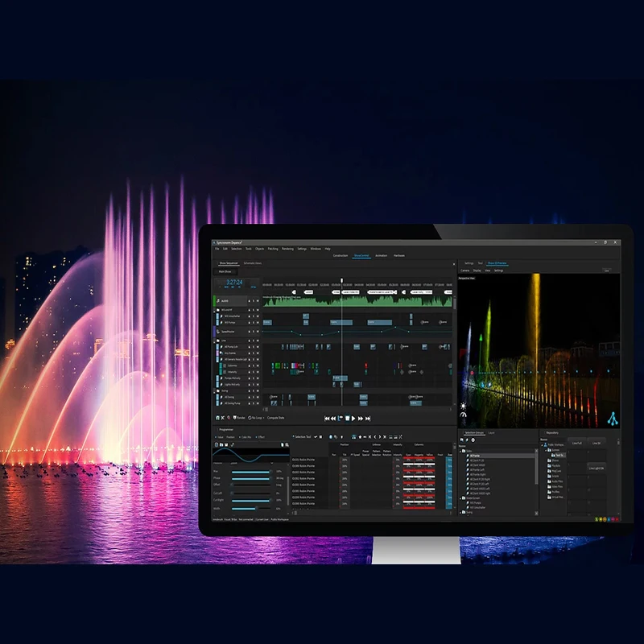Toggle the Selection Tool option
This screenshot has height=644, width=644.
[303, 437]
